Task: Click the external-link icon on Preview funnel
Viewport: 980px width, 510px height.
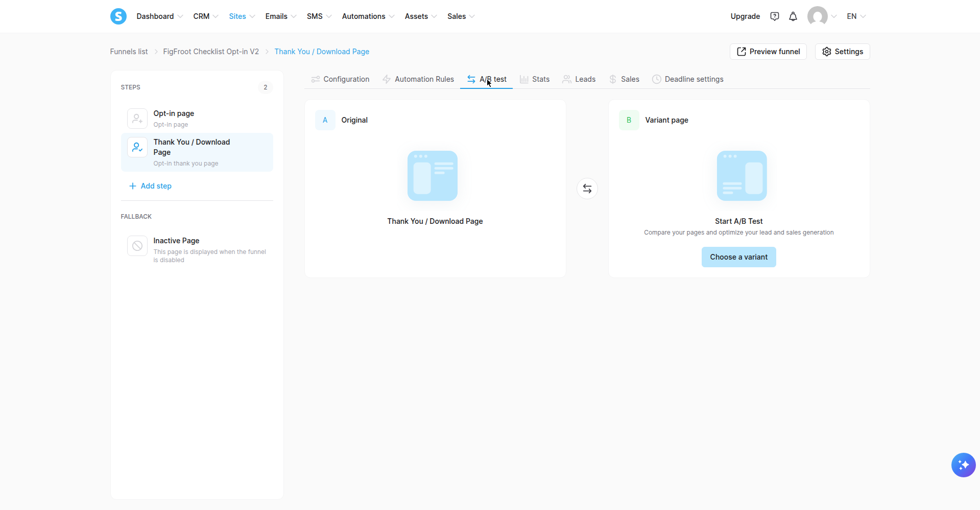Action: coord(742,52)
